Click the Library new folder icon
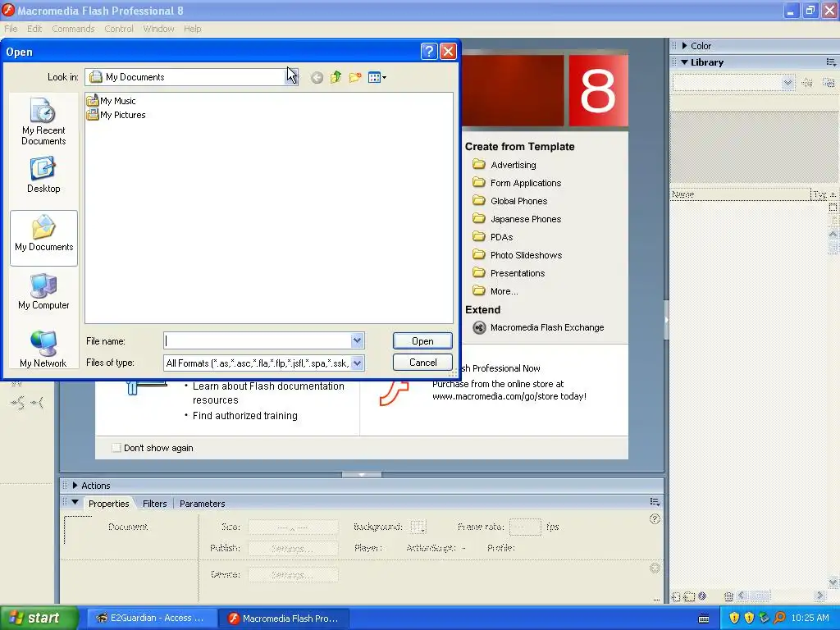Screen dimensions: 840x630 tap(689, 596)
